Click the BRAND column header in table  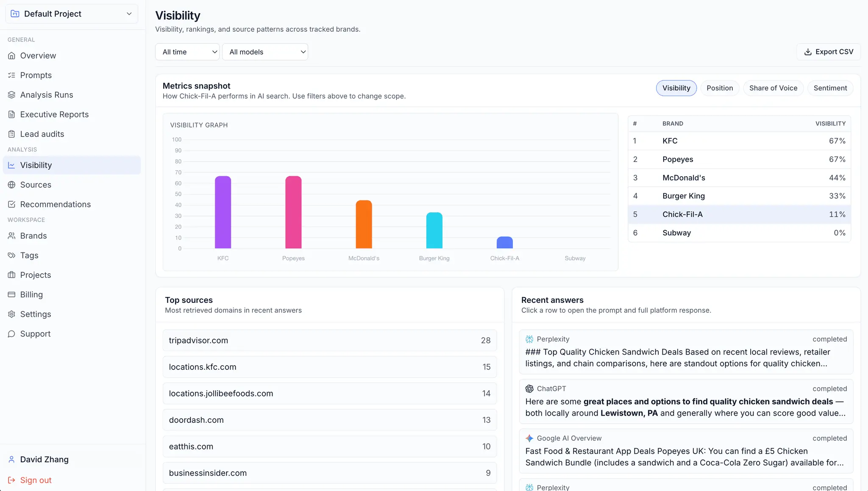click(x=673, y=124)
